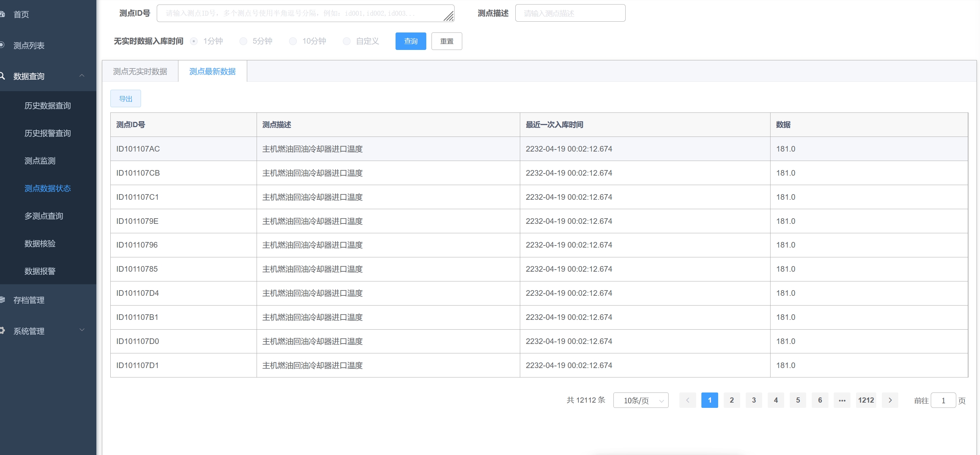
Task: Select cell ID101107D4
Action: [x=183, y=293]
